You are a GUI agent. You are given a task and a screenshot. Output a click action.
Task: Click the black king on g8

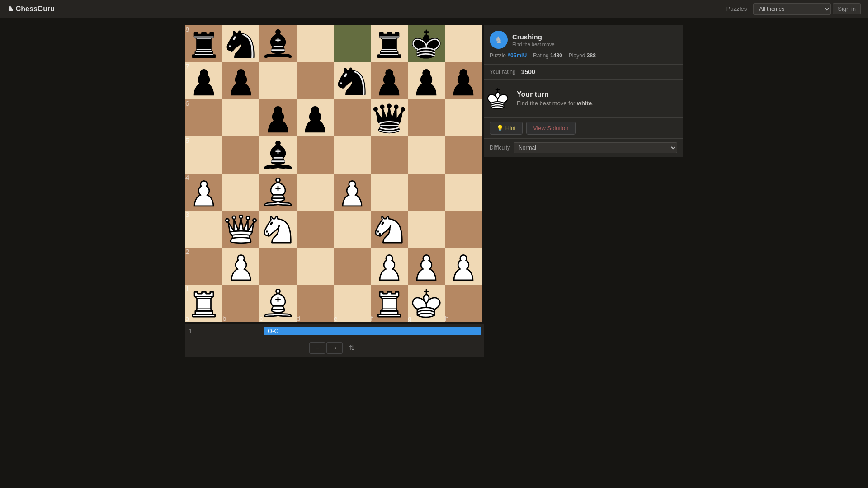426,44
